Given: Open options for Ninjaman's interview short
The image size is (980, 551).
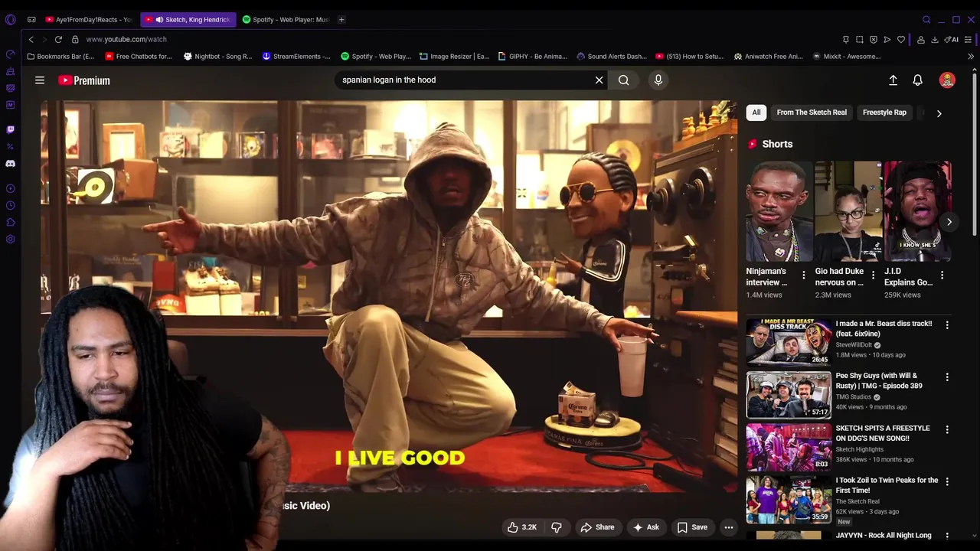Looking at the screenshot, I should coord(804,275).
